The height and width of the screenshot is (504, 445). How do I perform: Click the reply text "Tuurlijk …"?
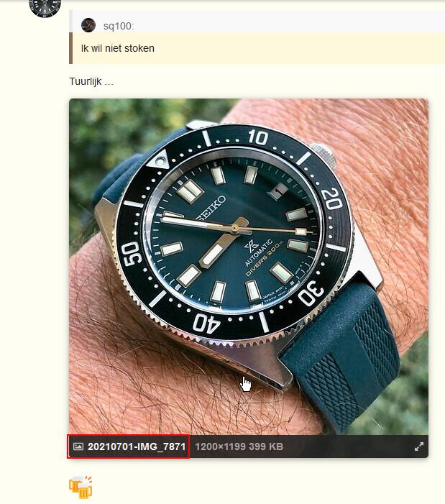(x=91, y=81)
